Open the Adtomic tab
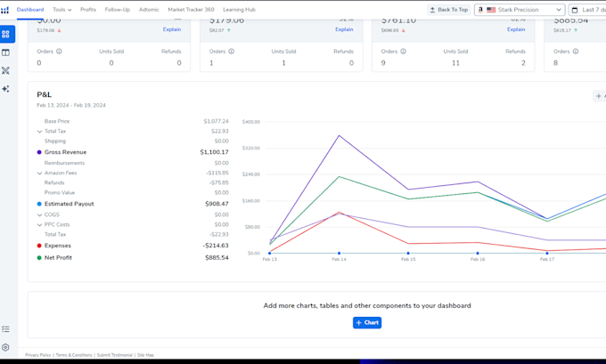The height and width of the screenshot is (364, 606). (149, 10)
